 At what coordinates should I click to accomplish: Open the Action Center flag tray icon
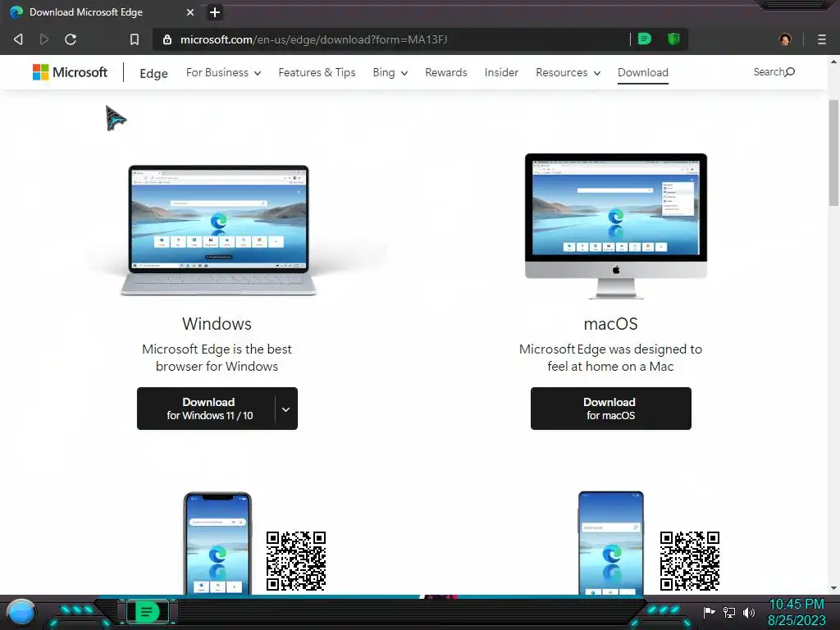710,612
